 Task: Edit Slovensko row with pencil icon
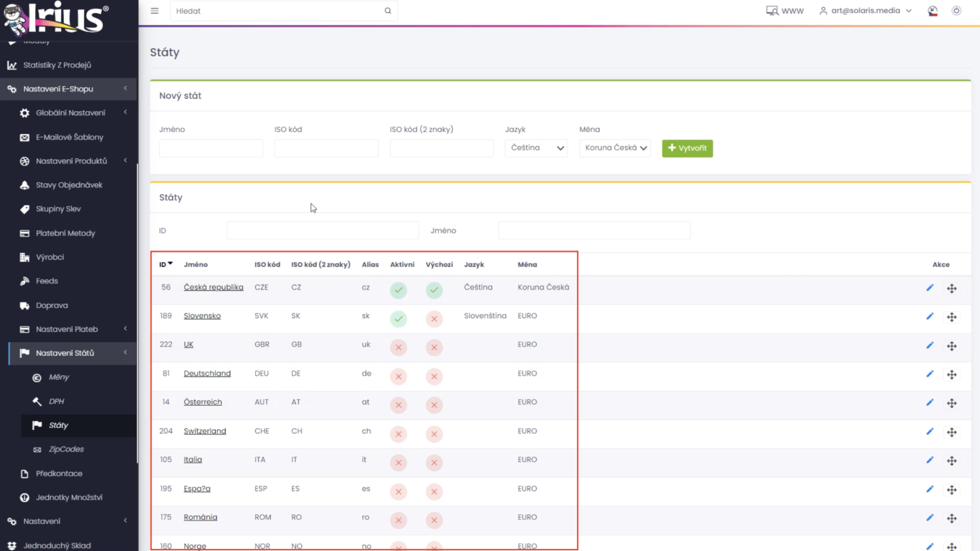pyautogui.click(x=930, y=317)
